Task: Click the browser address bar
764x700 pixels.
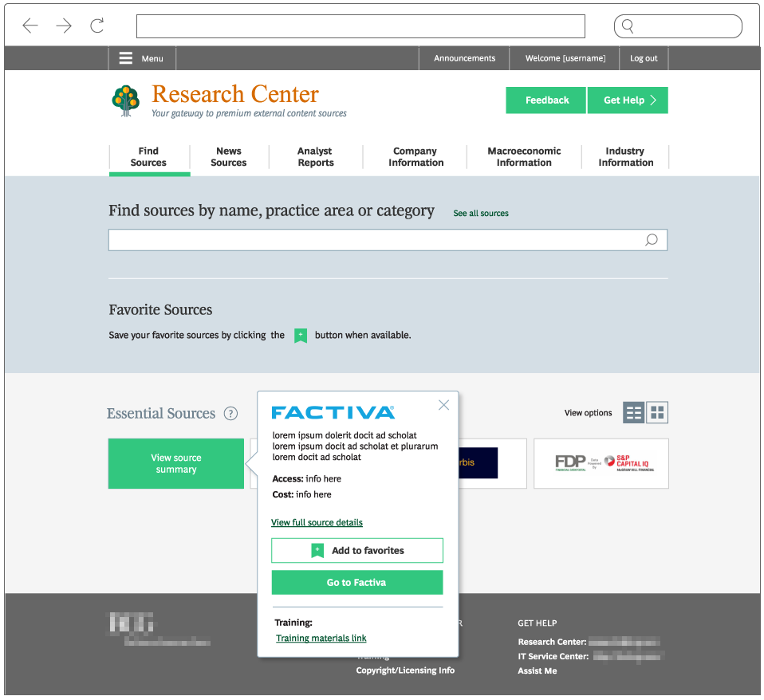Action: tap(360, 26)
